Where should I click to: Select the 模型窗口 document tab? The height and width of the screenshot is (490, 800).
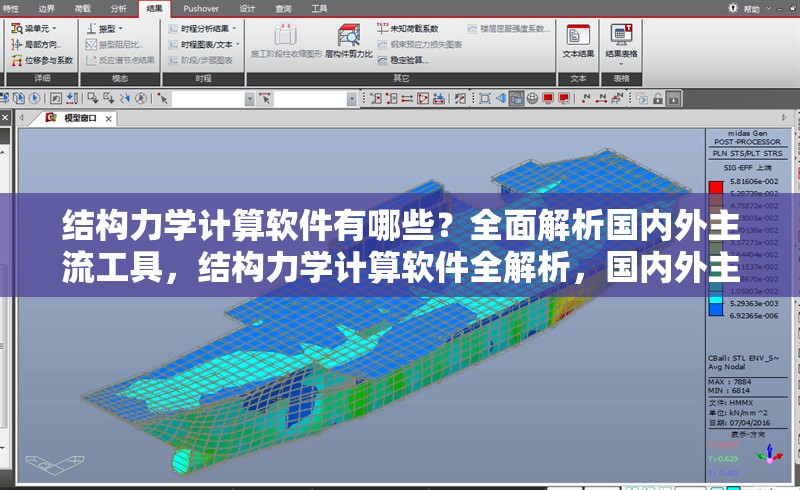click(x=80, y=118)
